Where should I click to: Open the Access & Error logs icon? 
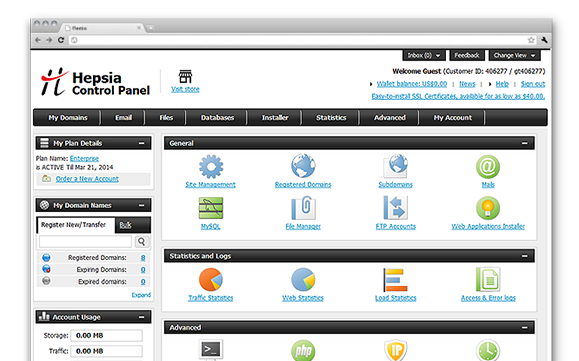coord(488,279)
